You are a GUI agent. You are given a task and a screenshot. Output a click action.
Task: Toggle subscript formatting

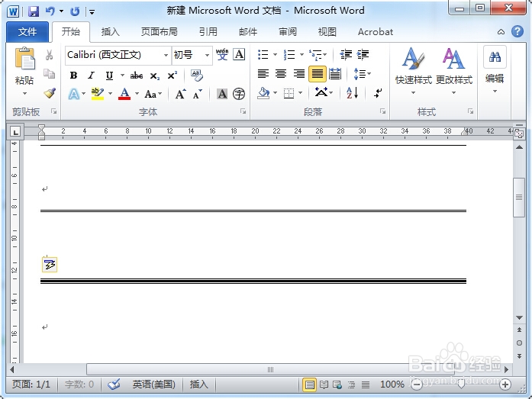coord(155,76)
